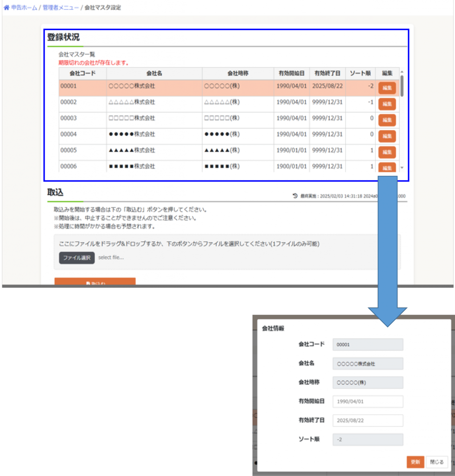The width and height of the screenshot is (455, 476).
Task: Click the 有効開始日 column header
Action: click(x=292, y=73)
